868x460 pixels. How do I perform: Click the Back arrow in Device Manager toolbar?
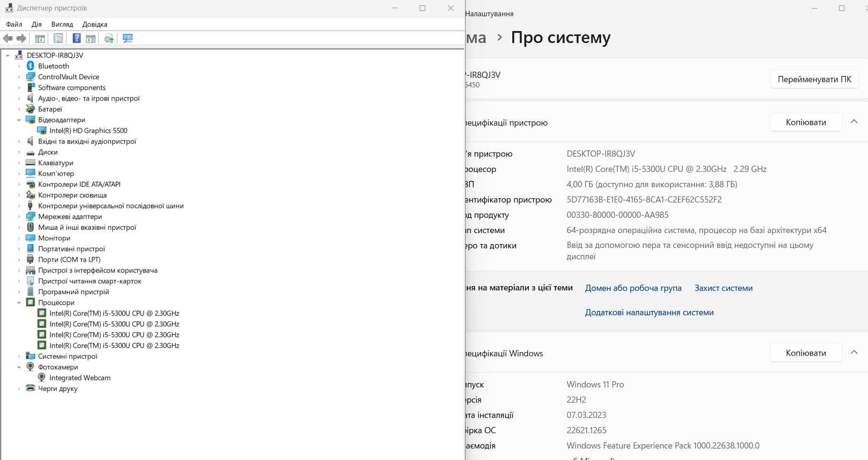click(8, 38)
